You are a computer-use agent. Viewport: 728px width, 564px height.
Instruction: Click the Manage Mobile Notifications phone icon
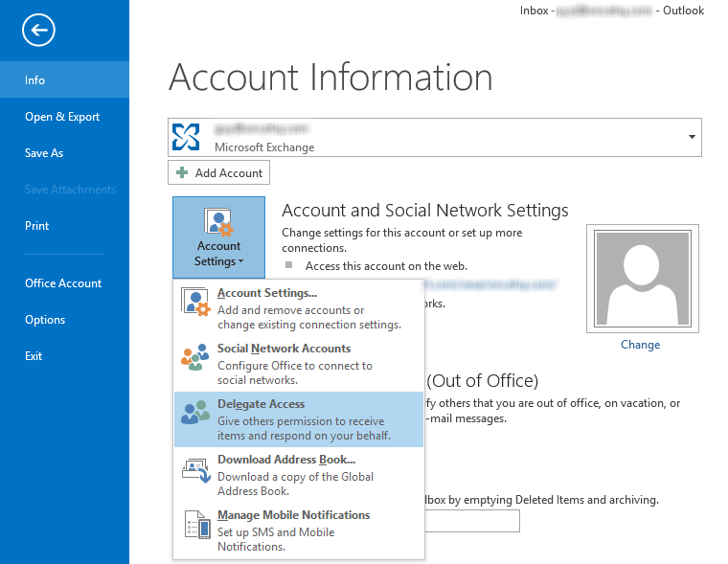(x=197, y=525)
